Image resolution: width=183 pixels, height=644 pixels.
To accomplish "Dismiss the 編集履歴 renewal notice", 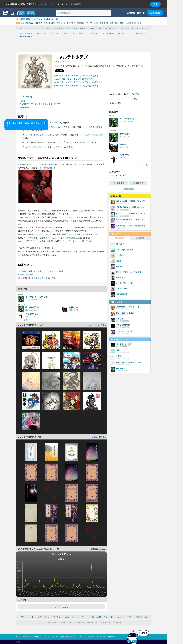I will point(57,19).
